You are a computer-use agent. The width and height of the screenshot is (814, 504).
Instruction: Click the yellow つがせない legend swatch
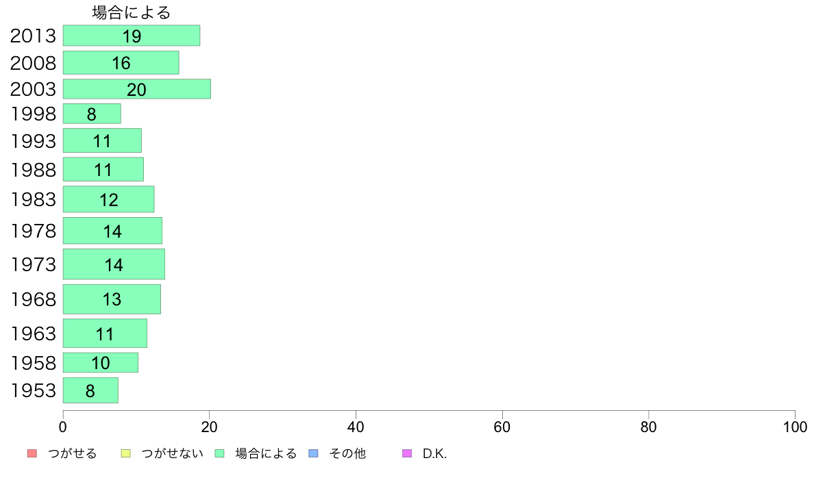(125, 453)
